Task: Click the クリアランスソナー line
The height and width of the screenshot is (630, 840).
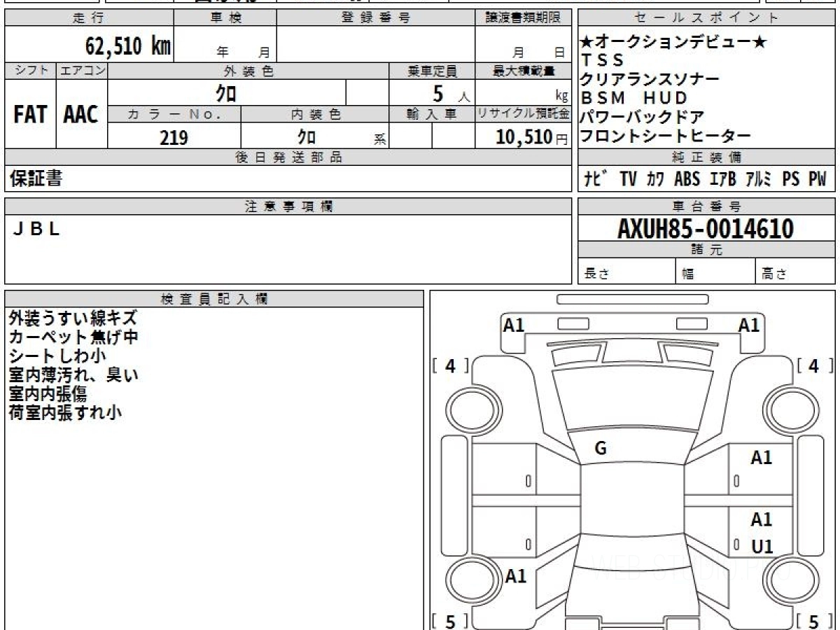Action: point(650,80)
